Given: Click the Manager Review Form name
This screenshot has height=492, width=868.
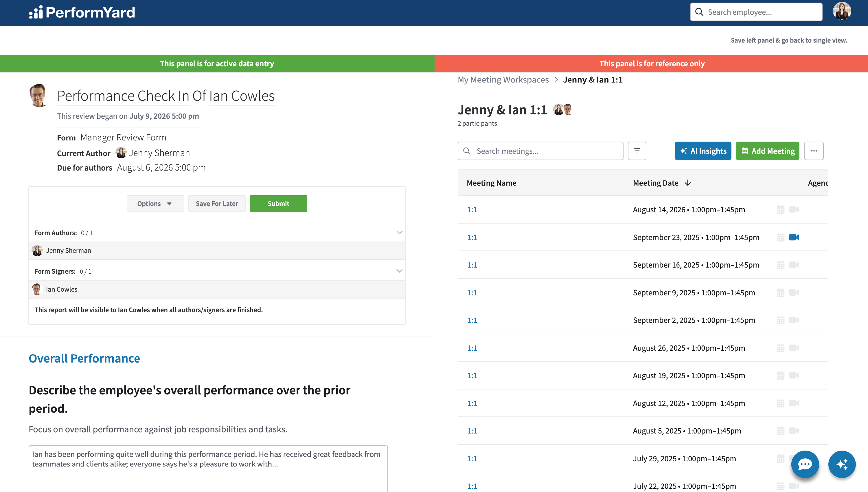Looking at the screenshot, I should (123, 138).
